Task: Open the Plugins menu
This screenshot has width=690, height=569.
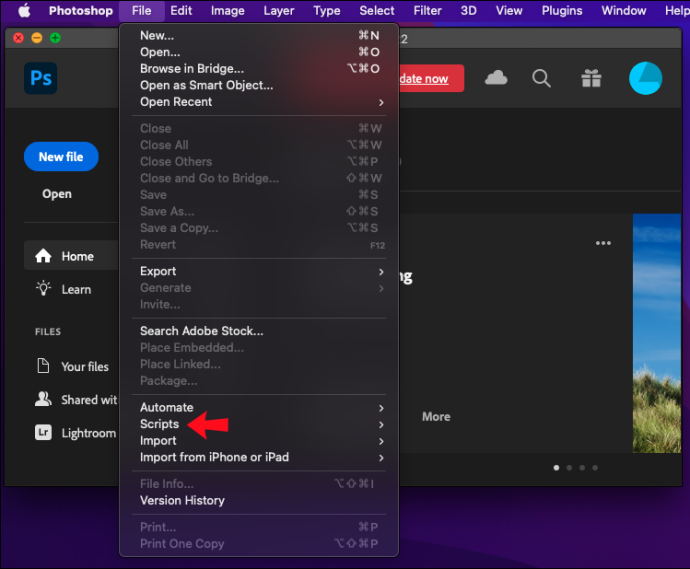Action: [x=562, y=11]
